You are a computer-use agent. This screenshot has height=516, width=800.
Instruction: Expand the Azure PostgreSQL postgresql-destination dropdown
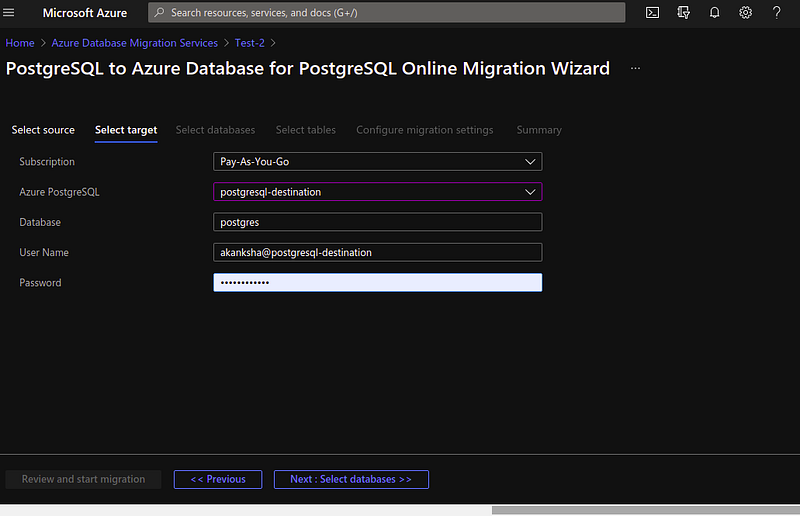378,192
